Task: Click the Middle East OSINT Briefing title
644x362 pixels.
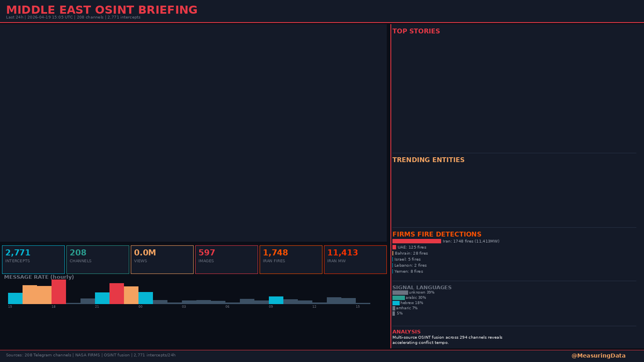Action: (x=101, y=10)
